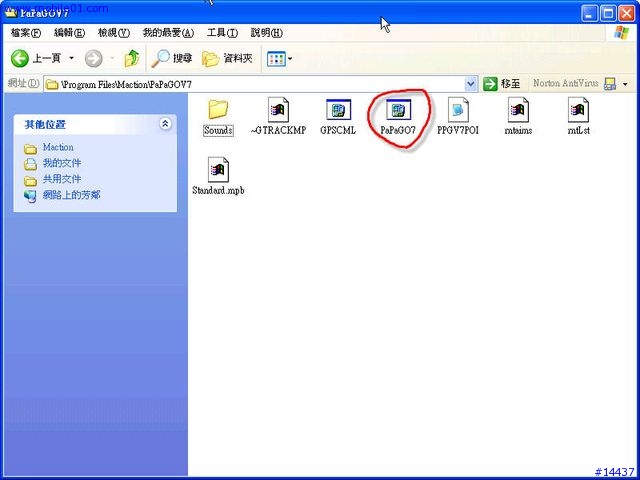
Task: Open the Back button history dropdown arrow
Action: [x=71, y=59]
